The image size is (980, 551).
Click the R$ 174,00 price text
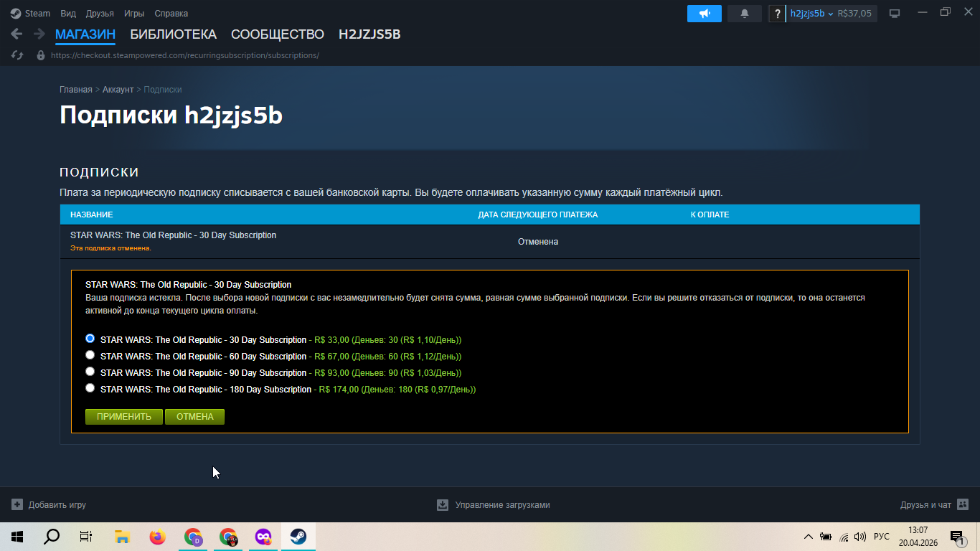coord(339,390)
